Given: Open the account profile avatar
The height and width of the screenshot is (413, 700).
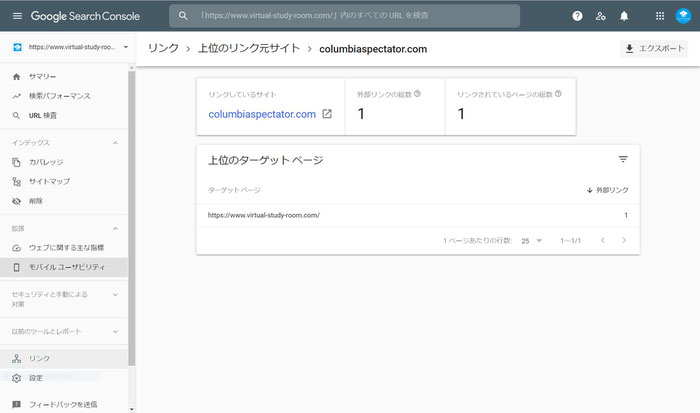Looking at the screenshot, I should coord(683,16).
